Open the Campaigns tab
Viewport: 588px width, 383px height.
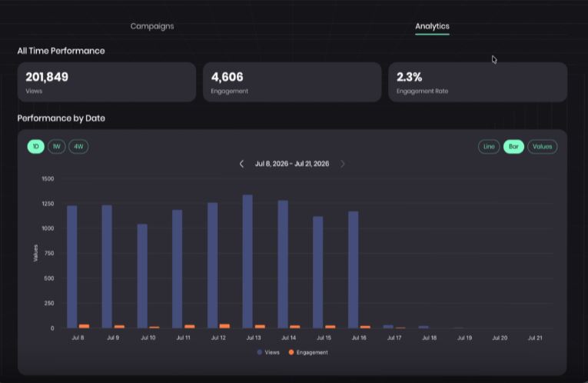click(152, 26)
